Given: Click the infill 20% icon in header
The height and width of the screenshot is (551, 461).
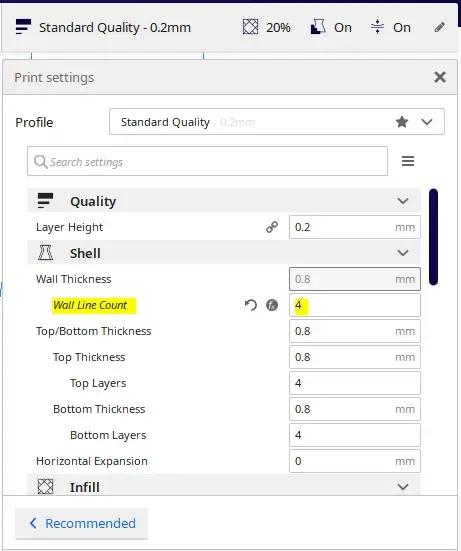Looking at the screenshot, I should [250, 27].
